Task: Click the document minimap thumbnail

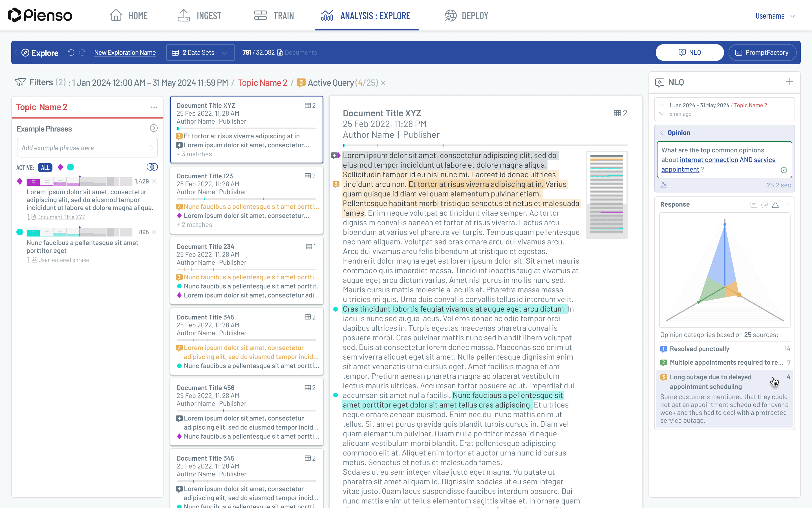Action: point(606,195)
